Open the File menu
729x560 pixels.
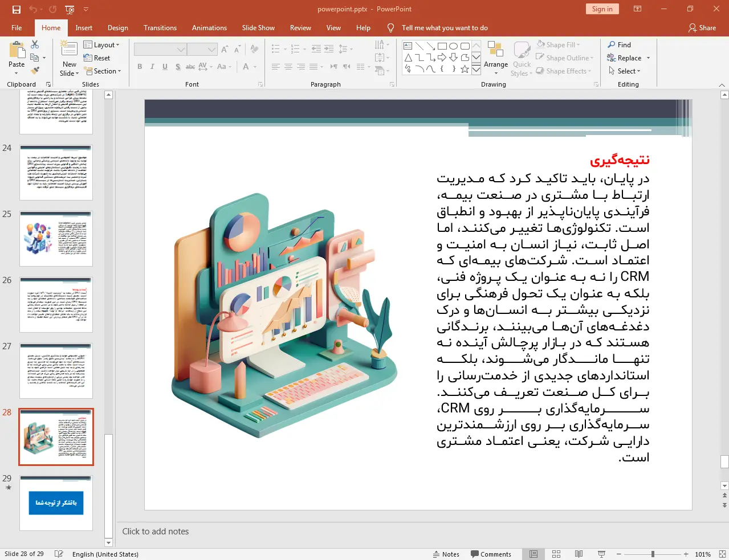click(17, 28)
